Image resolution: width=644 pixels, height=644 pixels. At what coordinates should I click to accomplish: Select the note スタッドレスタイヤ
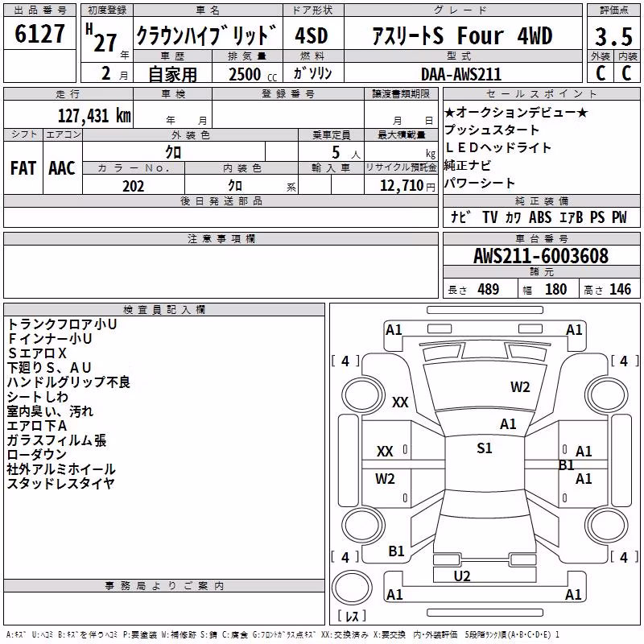tap(60, 484)
